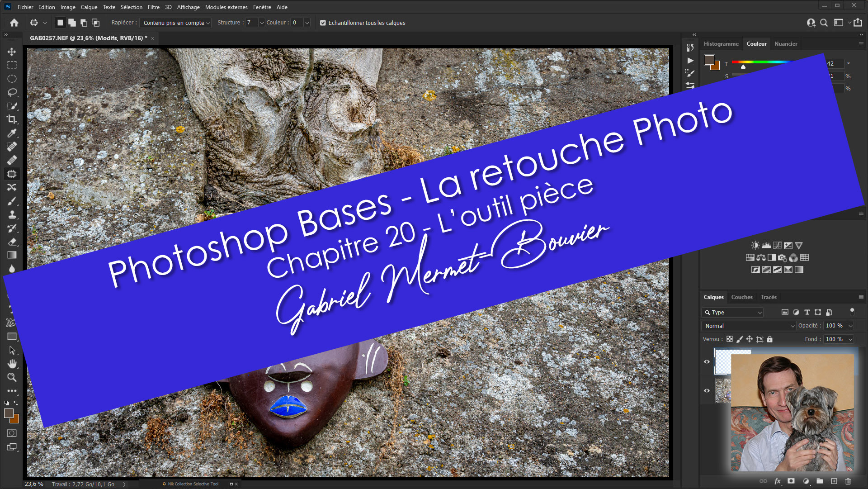Select the Lasso tool
Image resolution: width=868 pixels, height=489 pixels.
tap(12, 92)
